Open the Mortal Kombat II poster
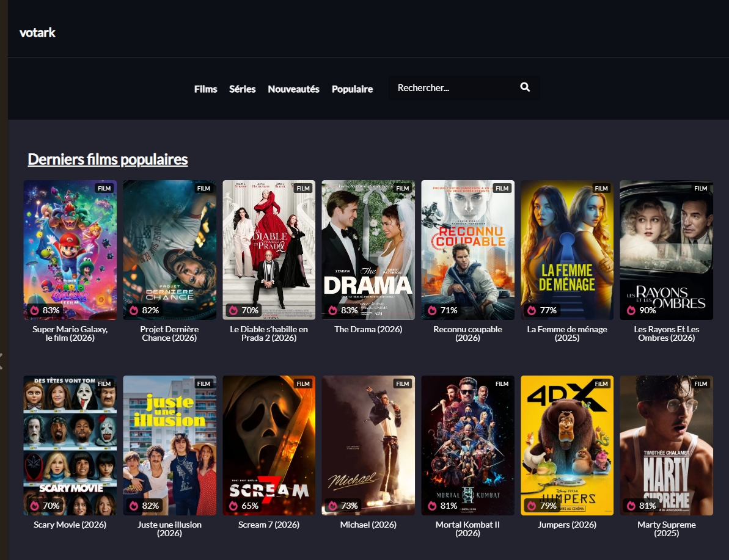Screen dimensions: 729x560 [x=467, y=445]
